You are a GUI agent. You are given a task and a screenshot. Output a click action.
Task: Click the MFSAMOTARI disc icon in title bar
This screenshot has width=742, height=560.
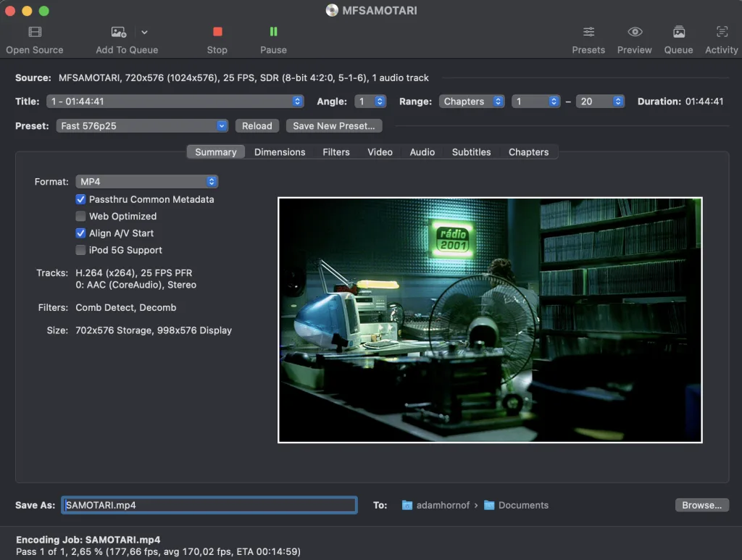(x=332, y=10)
